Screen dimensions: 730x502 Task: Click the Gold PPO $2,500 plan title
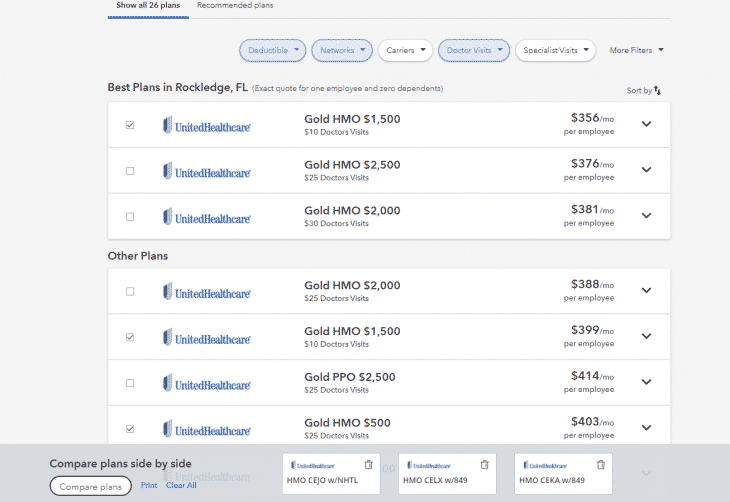(x=350, y=377)
